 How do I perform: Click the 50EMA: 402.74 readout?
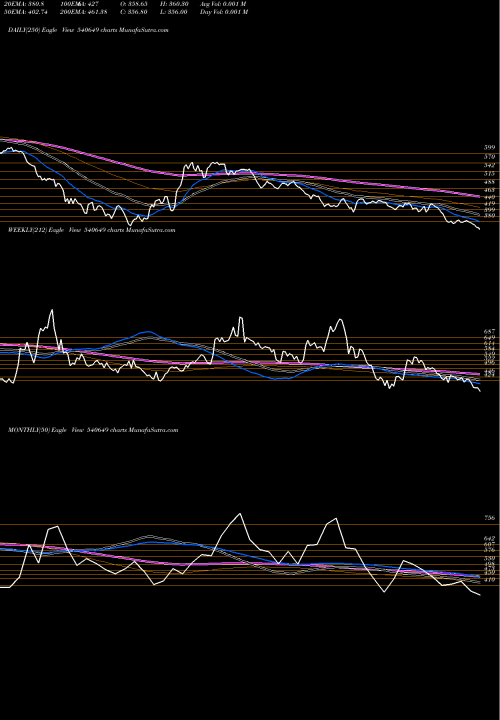point(26,12)
